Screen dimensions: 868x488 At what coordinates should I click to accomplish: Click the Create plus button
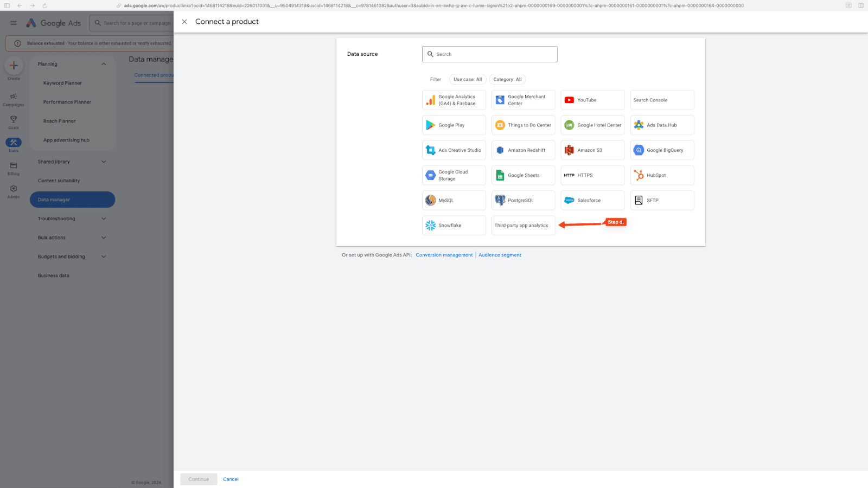pyautogui.click(x=14, y=66)
